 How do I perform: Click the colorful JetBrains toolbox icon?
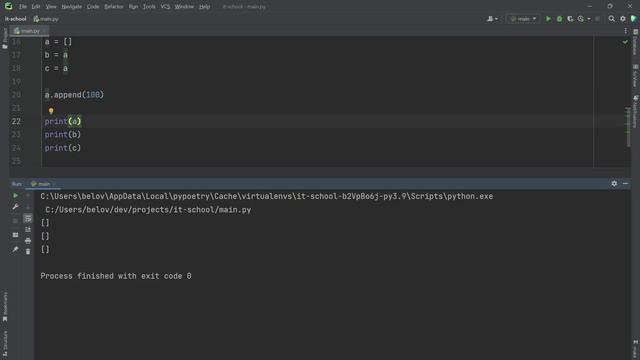(x=634, y=19)
